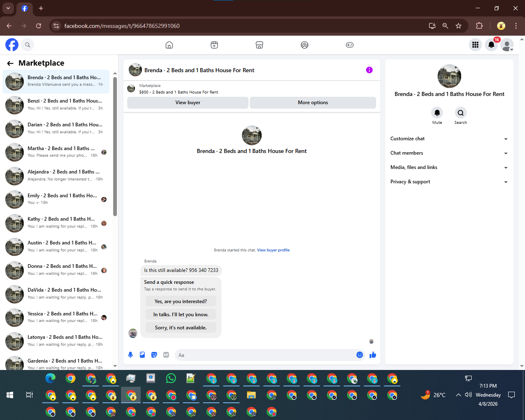Open notifications bell with 16 badge
This screenshot has height=420, width=525.
pos(491,45)
